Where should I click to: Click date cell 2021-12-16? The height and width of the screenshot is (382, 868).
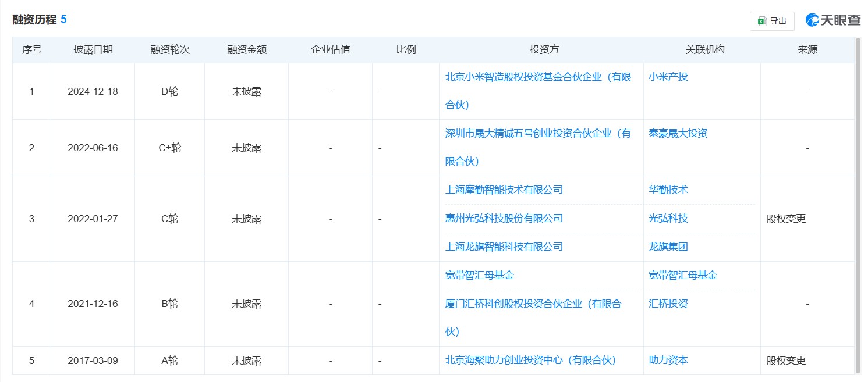93,304
